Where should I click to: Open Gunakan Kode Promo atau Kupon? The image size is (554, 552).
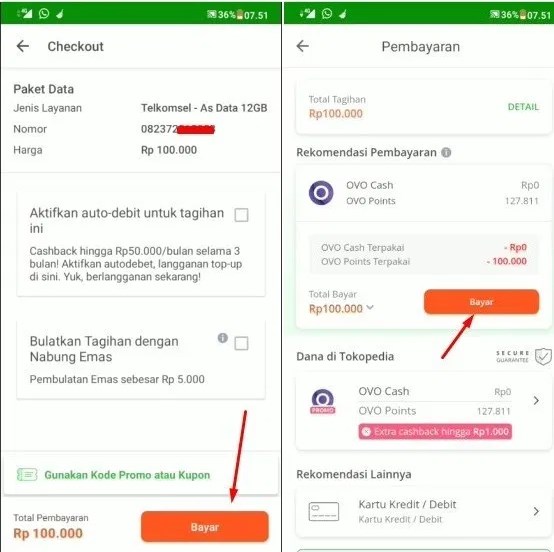127,475
